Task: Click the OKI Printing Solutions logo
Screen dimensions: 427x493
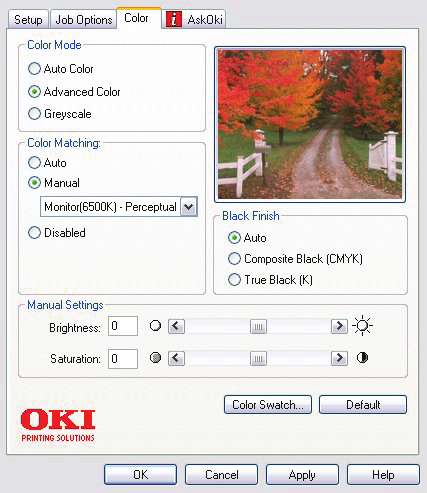Action: (58, 426)
